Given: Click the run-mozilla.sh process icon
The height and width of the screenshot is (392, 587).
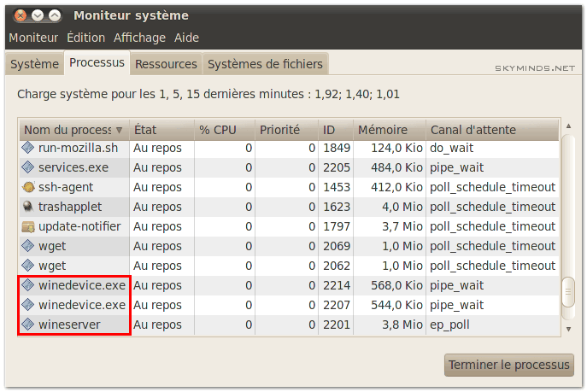Looking at the screenshot, I should coord(27,148).
